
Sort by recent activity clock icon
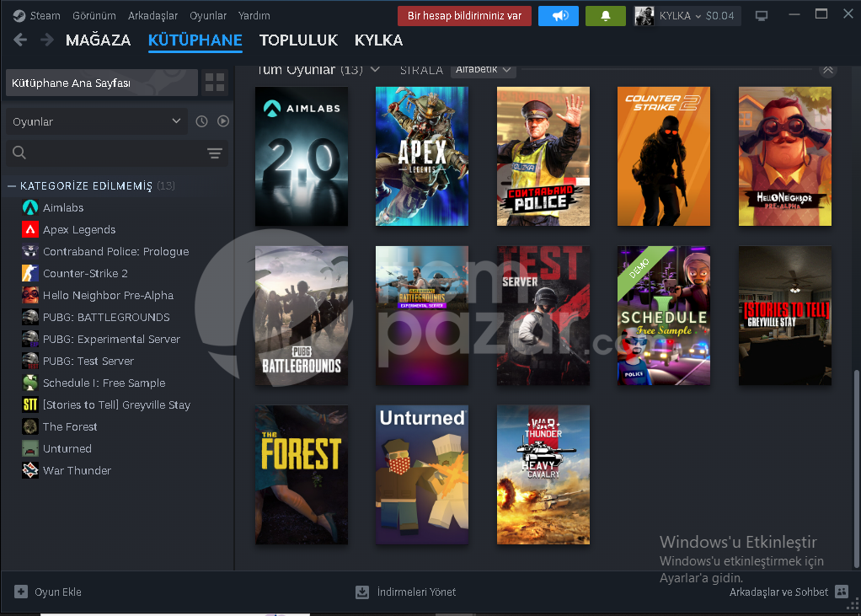click(201, 121)
